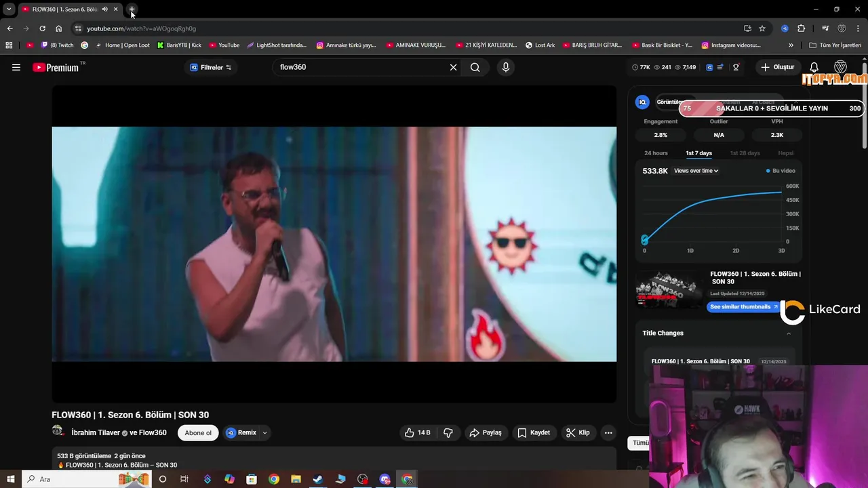Open Filtreler filter button
Image resolution: width=868 pixels, height=488 pixels.
pos(211,67)
